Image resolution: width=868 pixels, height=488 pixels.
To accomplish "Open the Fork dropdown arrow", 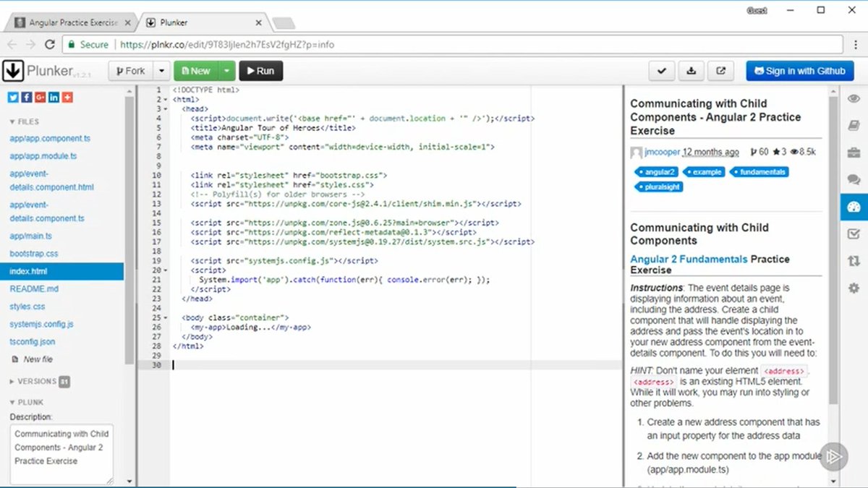I will (x=161, y=71).
